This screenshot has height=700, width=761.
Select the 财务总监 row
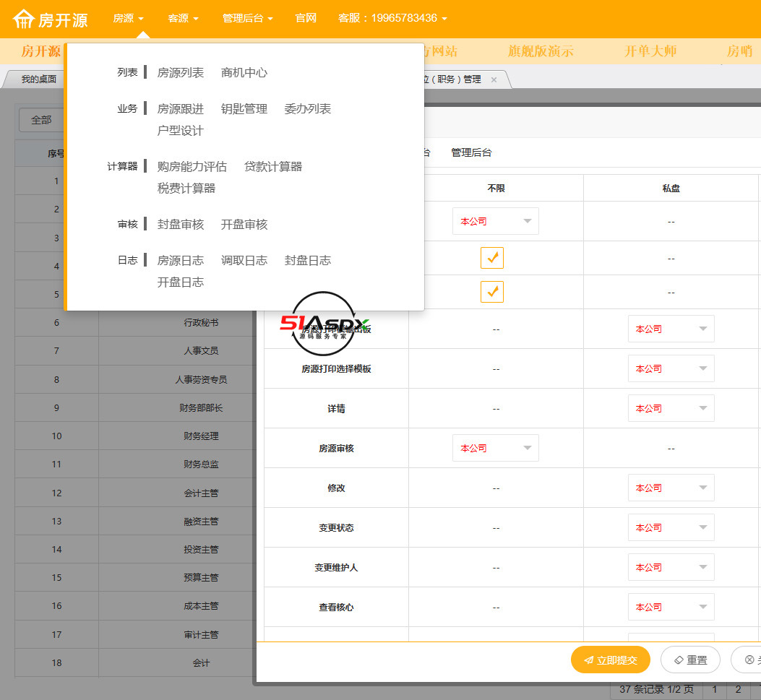coord(135,464)
